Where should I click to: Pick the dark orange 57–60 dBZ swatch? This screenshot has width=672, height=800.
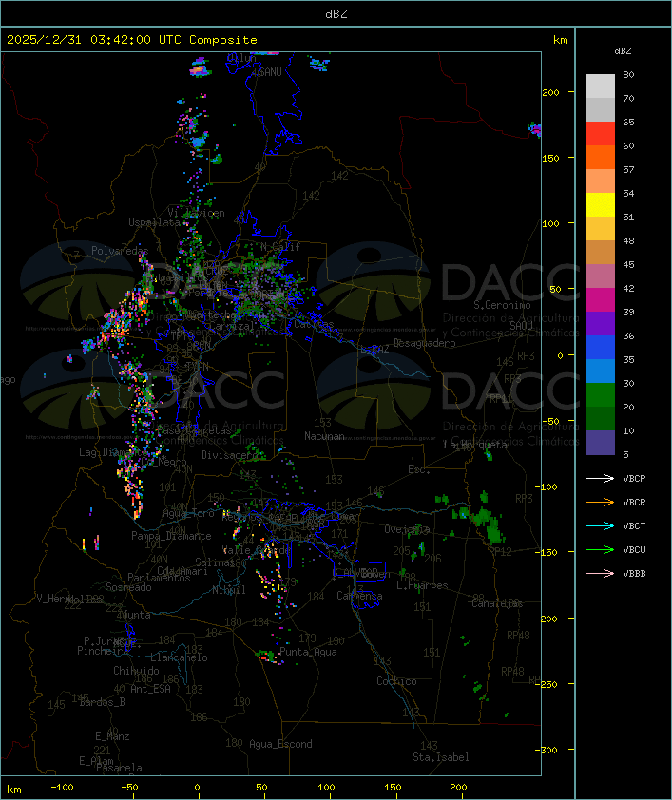tap(600, 158)
